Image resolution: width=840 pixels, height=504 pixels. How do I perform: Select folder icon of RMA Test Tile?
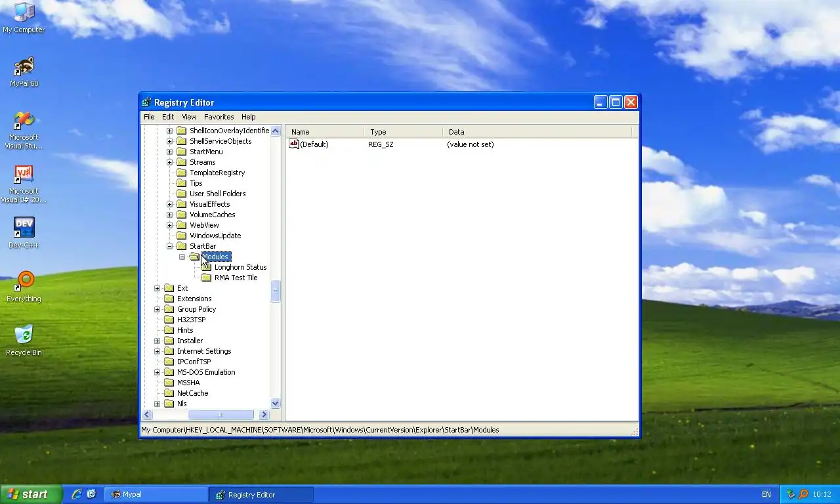point(207,278)
